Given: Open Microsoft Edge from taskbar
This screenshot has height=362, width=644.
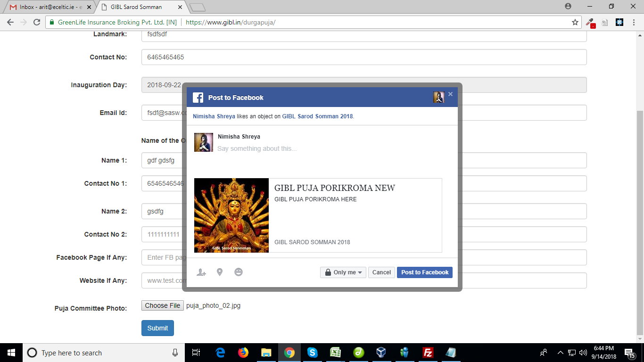Looking at the screenshot, I should (220, 353).
